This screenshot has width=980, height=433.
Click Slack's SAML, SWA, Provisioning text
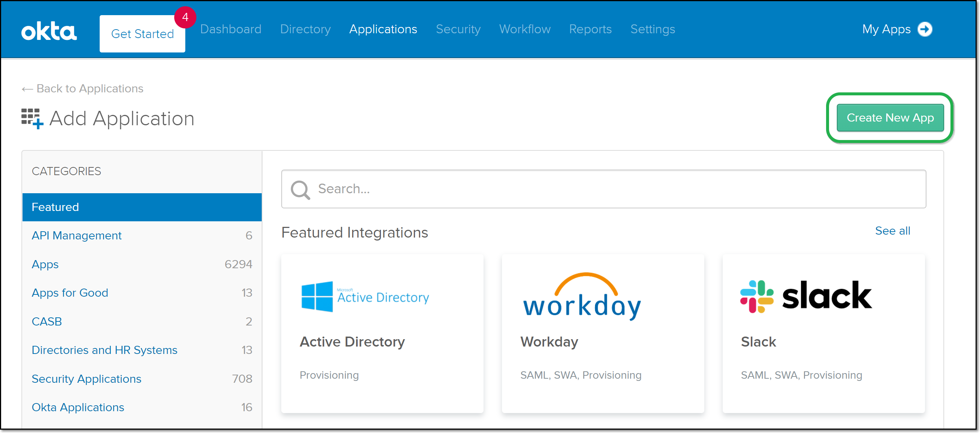801,375
